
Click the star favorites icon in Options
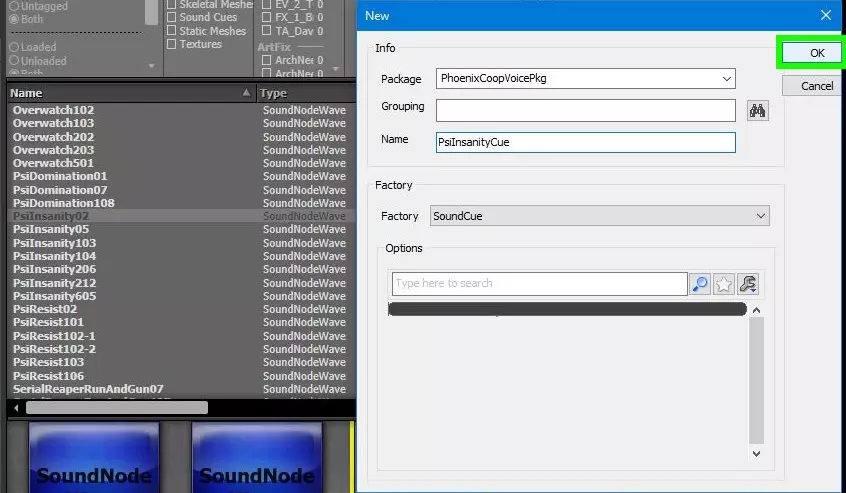[724, 284]
